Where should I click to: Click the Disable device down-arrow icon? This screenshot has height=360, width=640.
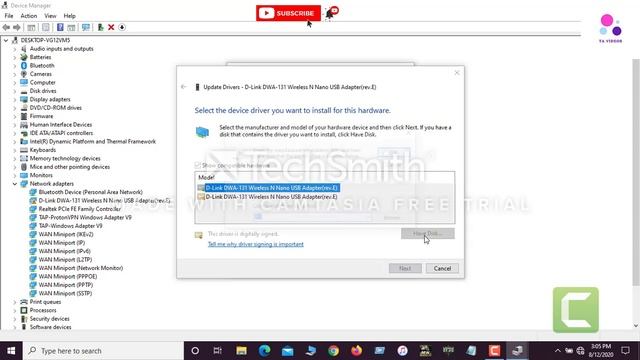[122, 27]
